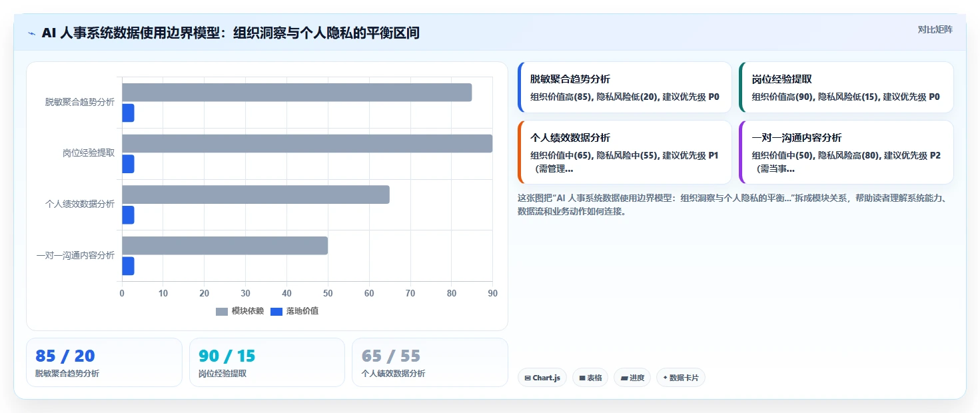980x413 pixels.
Task: Click the blue bar under 岗位经验提取
Action: coord(128,164)
